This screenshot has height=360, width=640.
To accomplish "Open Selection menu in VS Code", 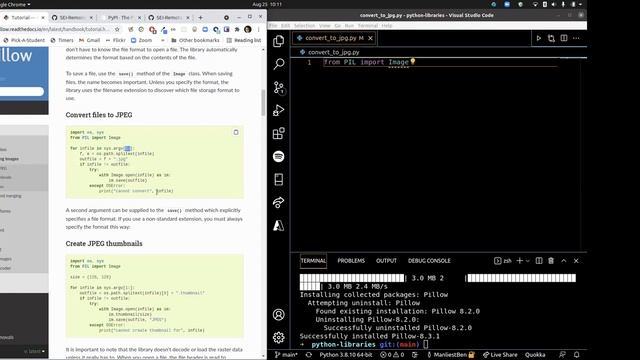I will pos(304,25).
